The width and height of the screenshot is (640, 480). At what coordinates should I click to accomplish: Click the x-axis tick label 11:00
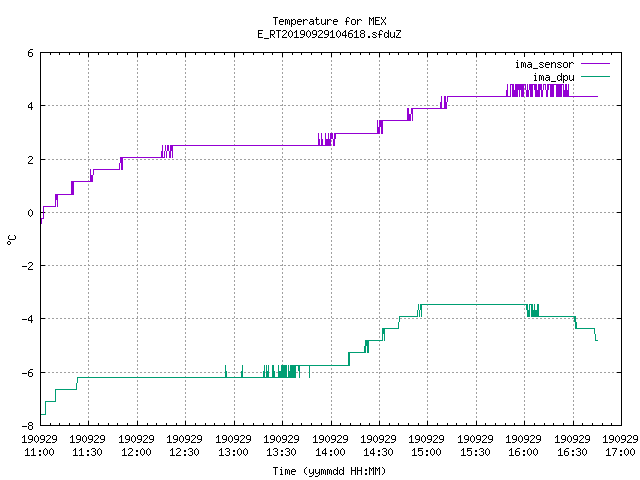(40, 452)
